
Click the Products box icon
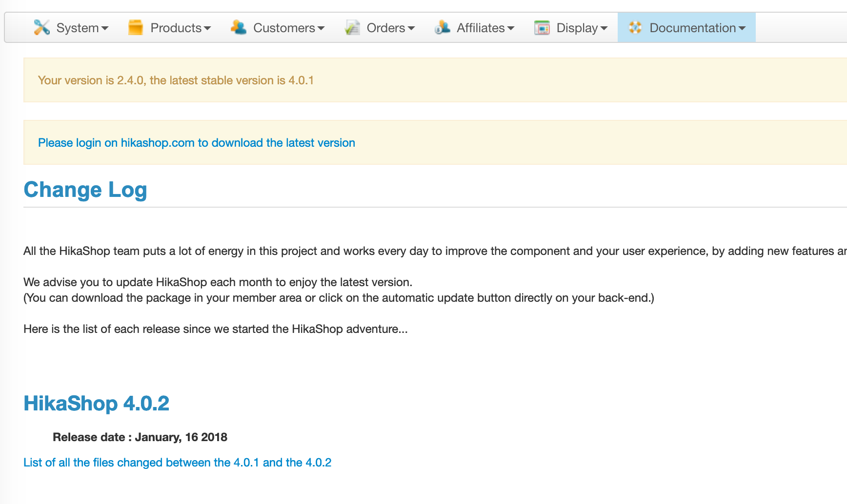click(x=136, y=27)
